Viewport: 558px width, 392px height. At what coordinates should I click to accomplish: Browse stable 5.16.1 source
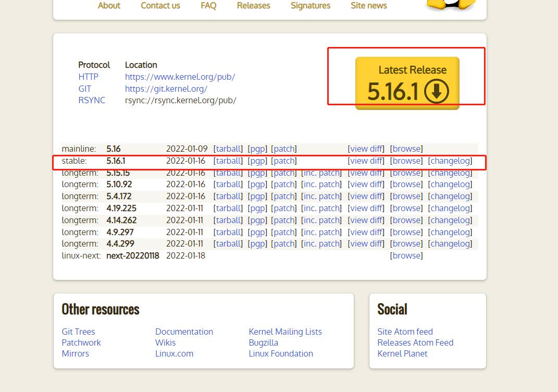pyautogui.click(x=406, y=161)
